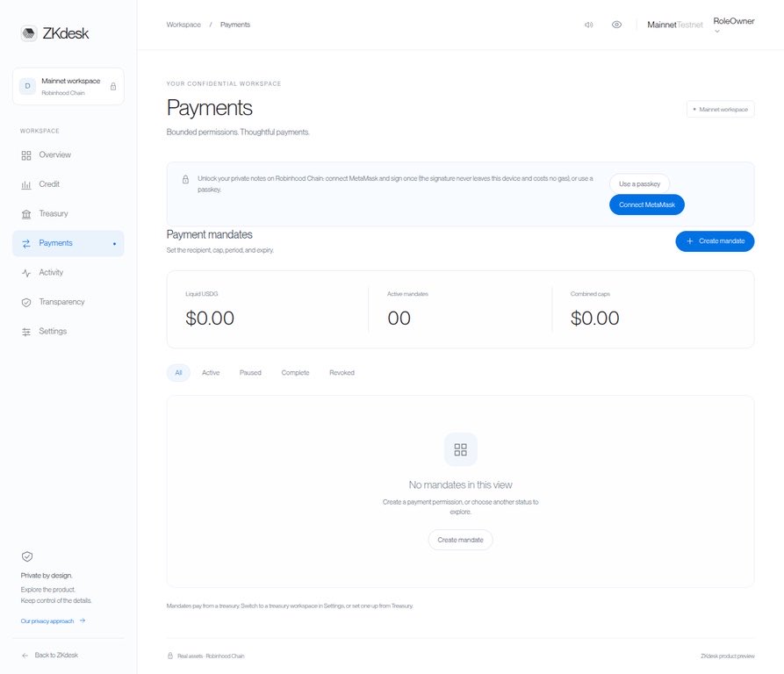Image resolution: width=784 pixels, height=674 pixels.
Task: Open the Overview grid icon
Action: pyautogui.click(x=26, y=155)
